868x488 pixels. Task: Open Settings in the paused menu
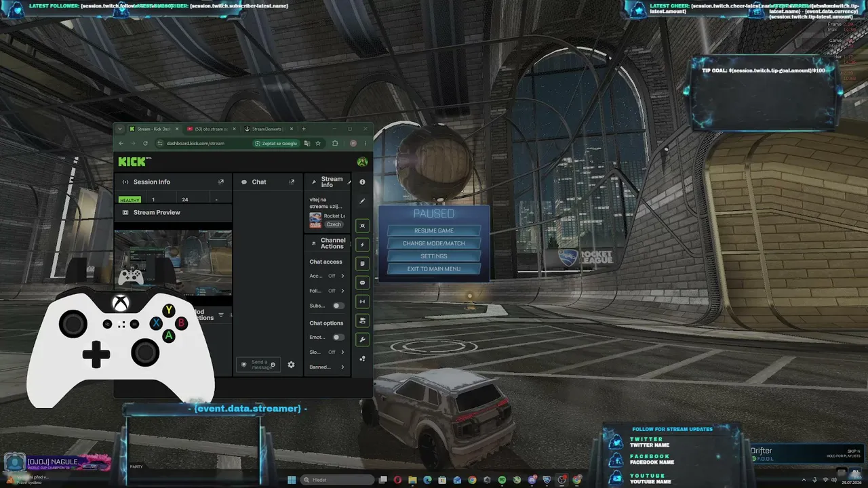click(x=434, y=256)
